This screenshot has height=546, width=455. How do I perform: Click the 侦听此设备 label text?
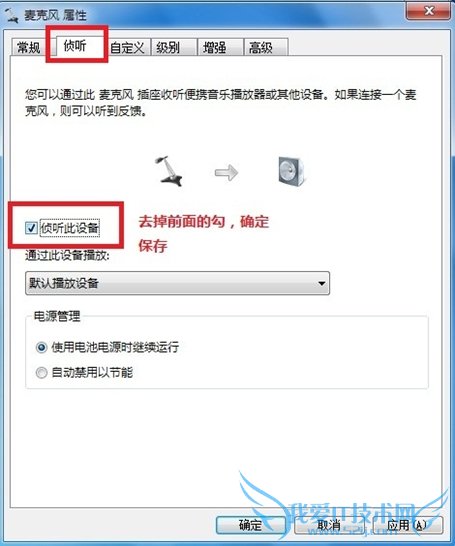click(70, 228)
